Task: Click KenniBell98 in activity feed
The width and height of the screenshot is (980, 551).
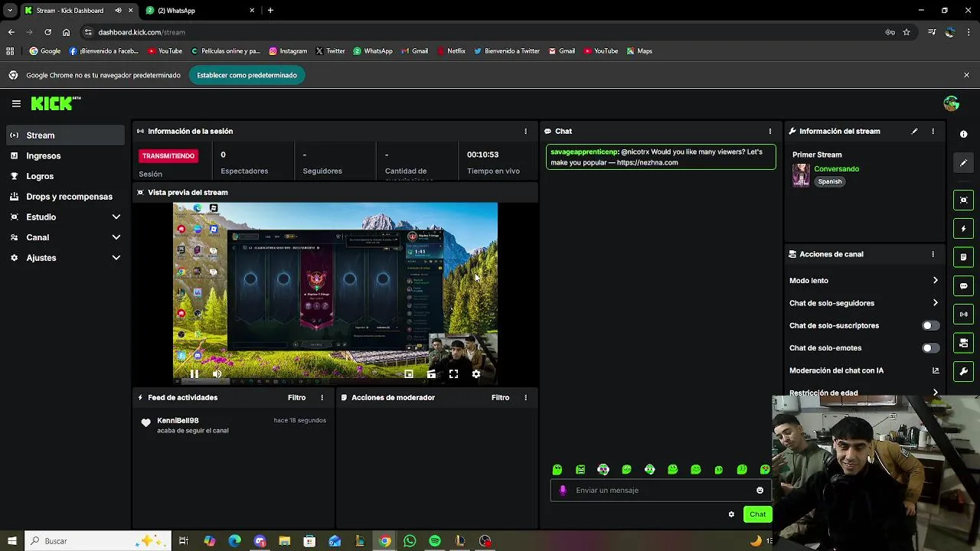Action: tap(178, 420)
